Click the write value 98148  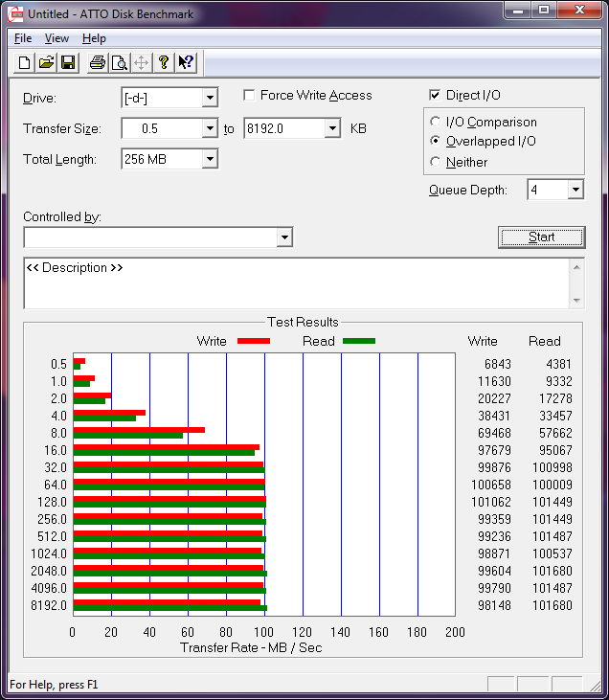point(494,605)
